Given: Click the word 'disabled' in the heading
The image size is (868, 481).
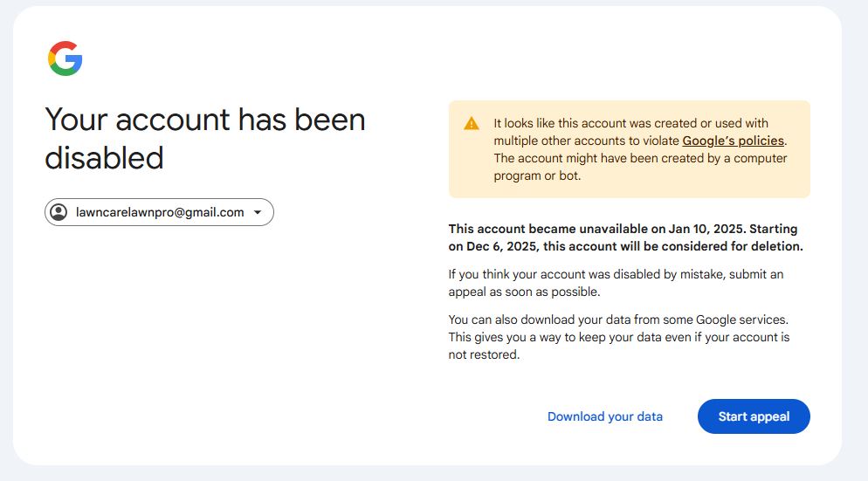Looking at the screenshot, I should point(104,158).
